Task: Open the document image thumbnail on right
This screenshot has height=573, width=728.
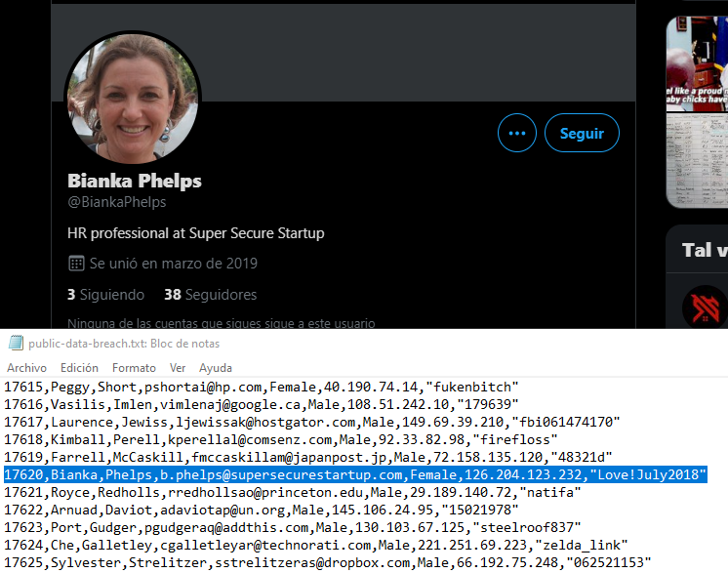Action: tap(697, 160)
